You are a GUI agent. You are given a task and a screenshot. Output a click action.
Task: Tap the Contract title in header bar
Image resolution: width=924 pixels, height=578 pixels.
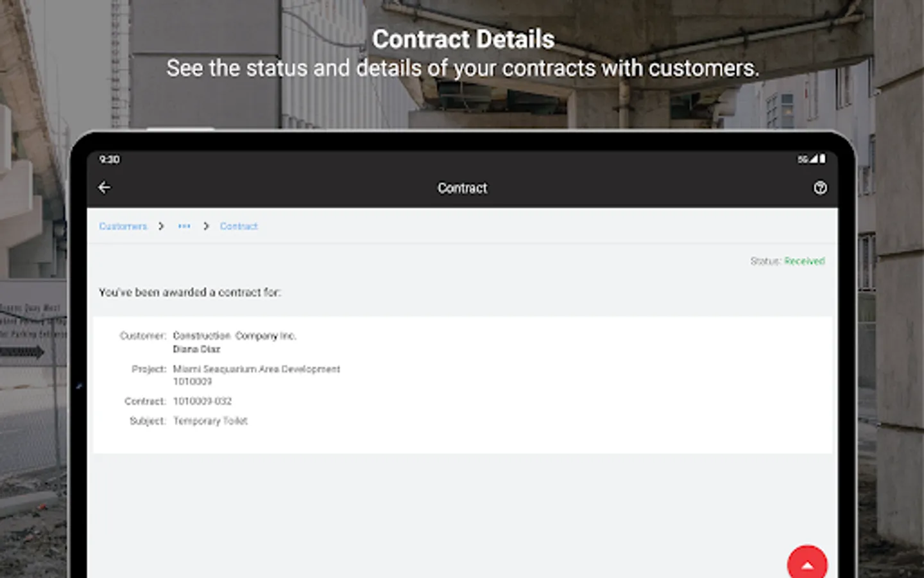[x=462, y=188]
